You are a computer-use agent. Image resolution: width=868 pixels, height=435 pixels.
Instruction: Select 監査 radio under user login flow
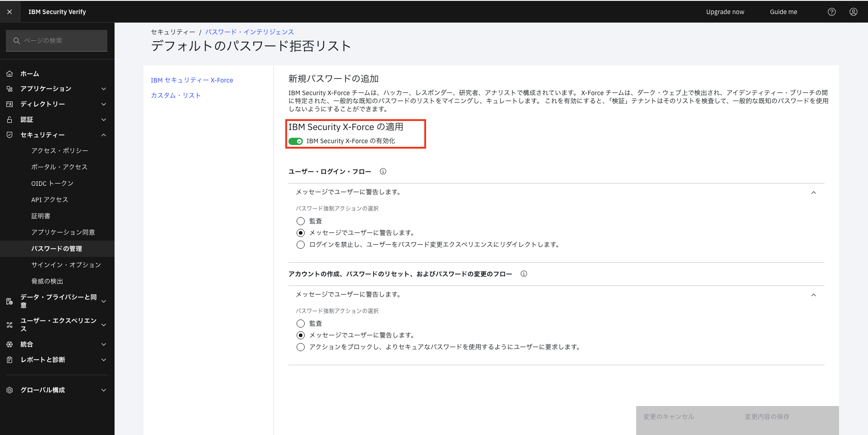301,221
